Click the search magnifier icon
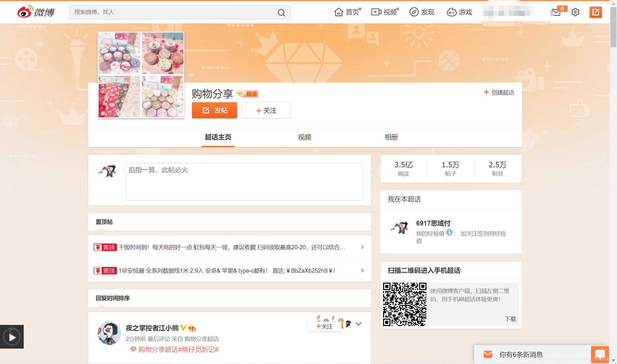 pos(281,13)
